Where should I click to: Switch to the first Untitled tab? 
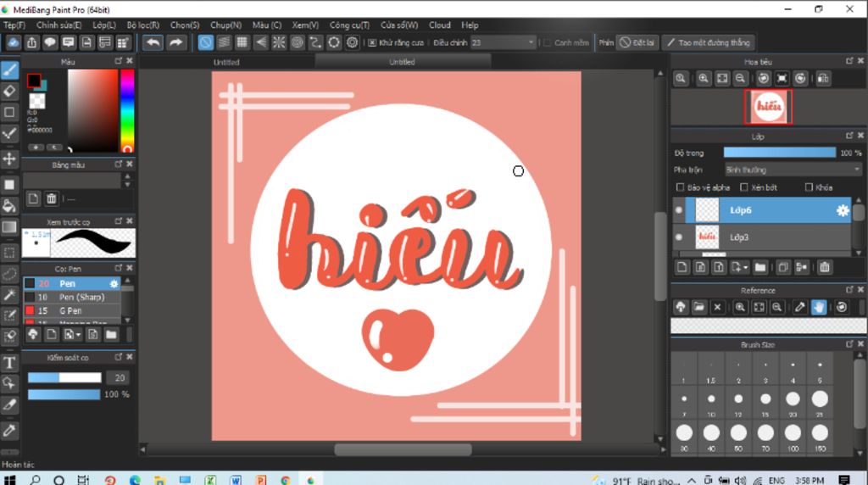coord(226,62)
